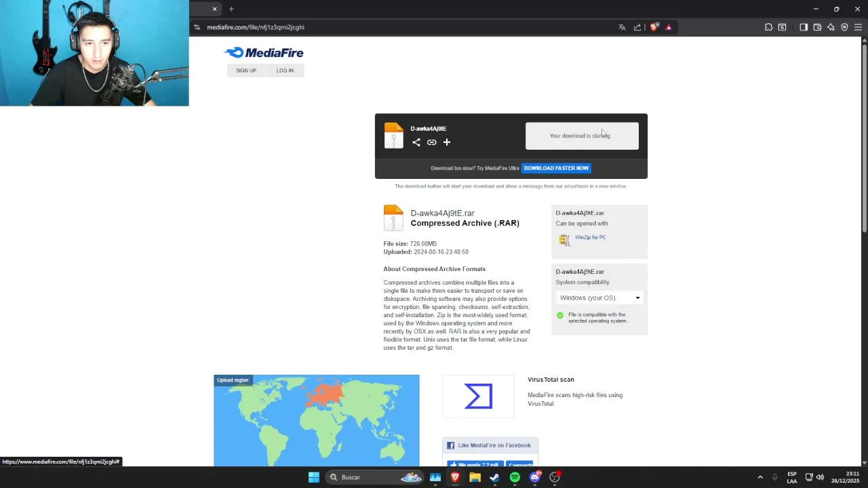The width and height of the screenshot is (868, 488).
Task: Click the plus icon to save the file
Action: 447,142
